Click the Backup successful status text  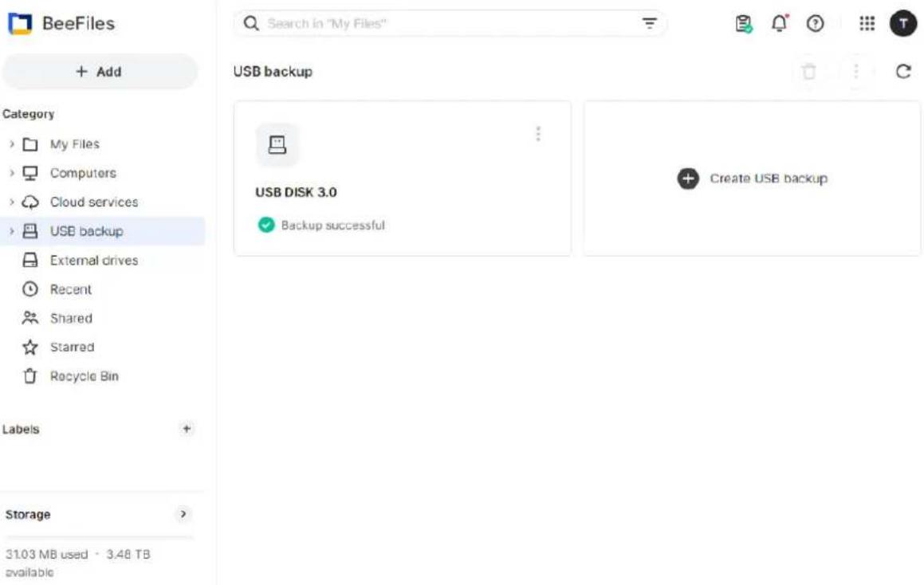coord(332,225)
